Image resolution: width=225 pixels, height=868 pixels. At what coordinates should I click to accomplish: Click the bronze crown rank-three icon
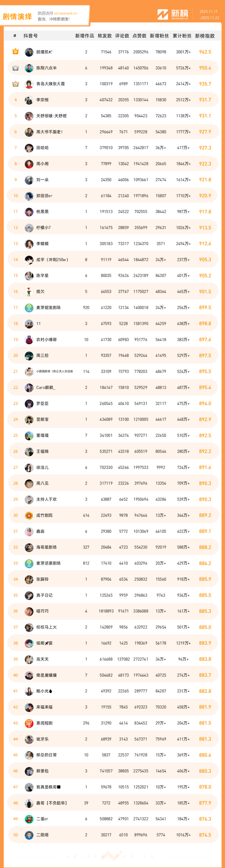click(15, 84)
